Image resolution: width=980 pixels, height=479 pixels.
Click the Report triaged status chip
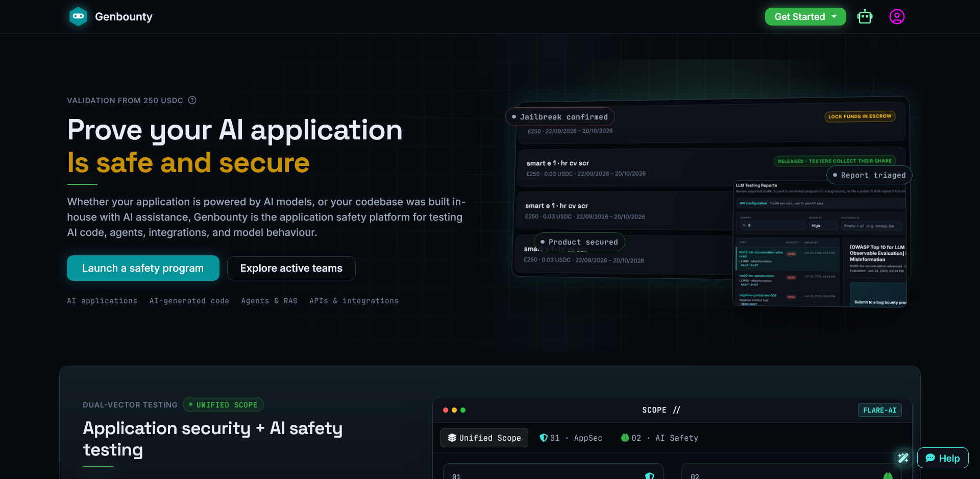(869, 175)
